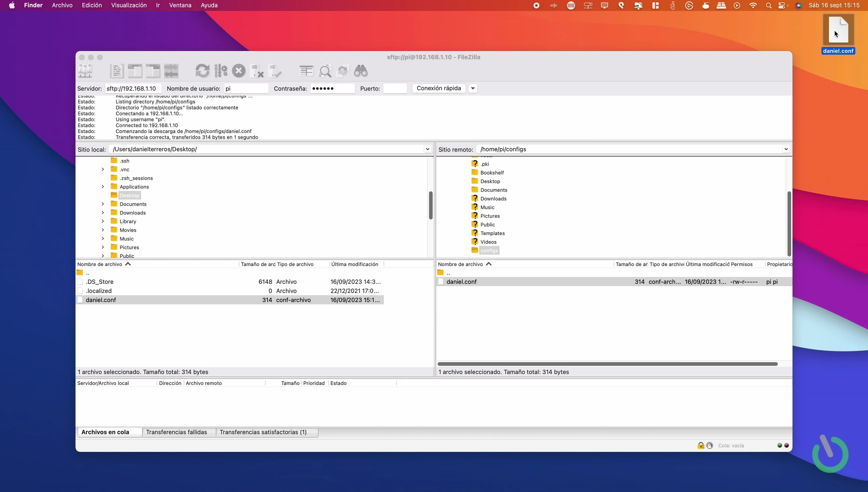Expand the local Downloads folder
Viewport: 868px width, 492px height.
pos(103,212)
